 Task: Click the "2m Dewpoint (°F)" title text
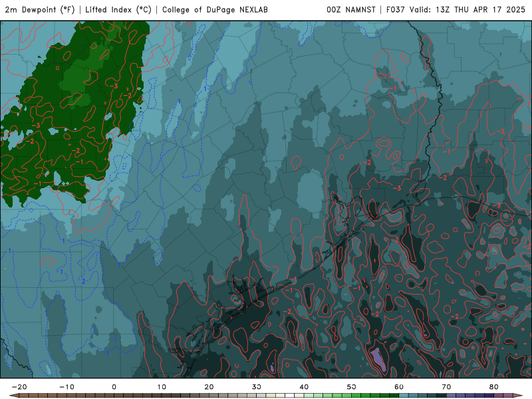pyautogui.click(x=40, y=9)
